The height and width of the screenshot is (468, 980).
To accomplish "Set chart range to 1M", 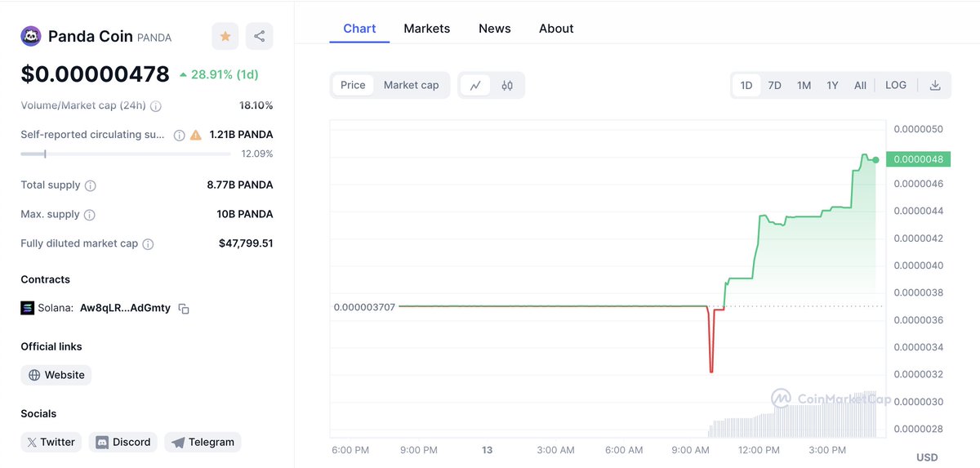I will [x=804, y=85].
